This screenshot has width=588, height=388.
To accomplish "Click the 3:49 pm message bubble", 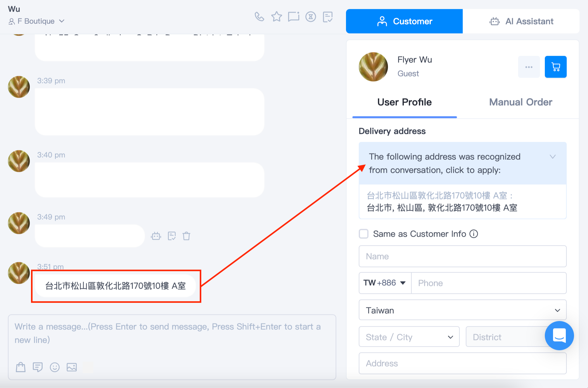I will tap(90, 236).
